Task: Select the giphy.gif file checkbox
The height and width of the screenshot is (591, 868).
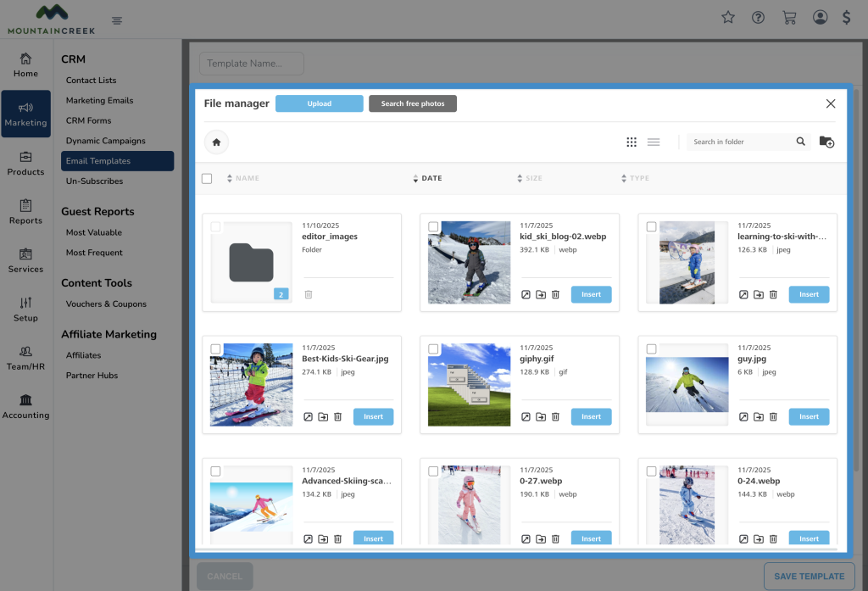Action: 434,349
